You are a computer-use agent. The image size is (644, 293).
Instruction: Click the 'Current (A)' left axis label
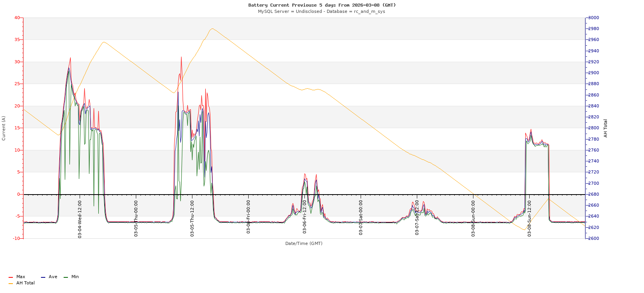click(4, 128)
